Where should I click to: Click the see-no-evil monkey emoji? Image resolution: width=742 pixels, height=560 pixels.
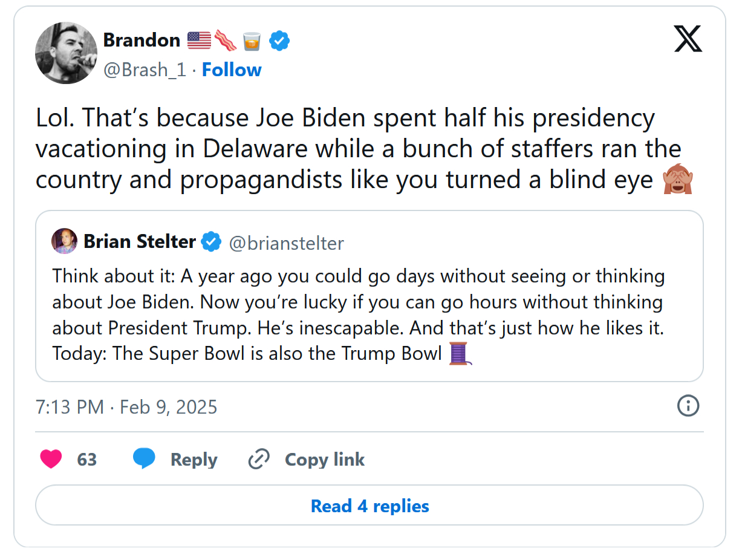coord(677,180)
